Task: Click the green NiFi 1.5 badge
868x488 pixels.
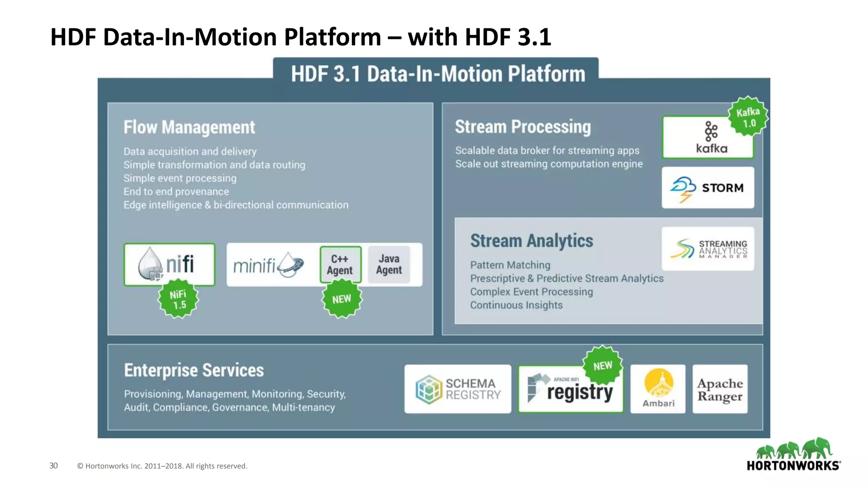Action: (178, 299)
